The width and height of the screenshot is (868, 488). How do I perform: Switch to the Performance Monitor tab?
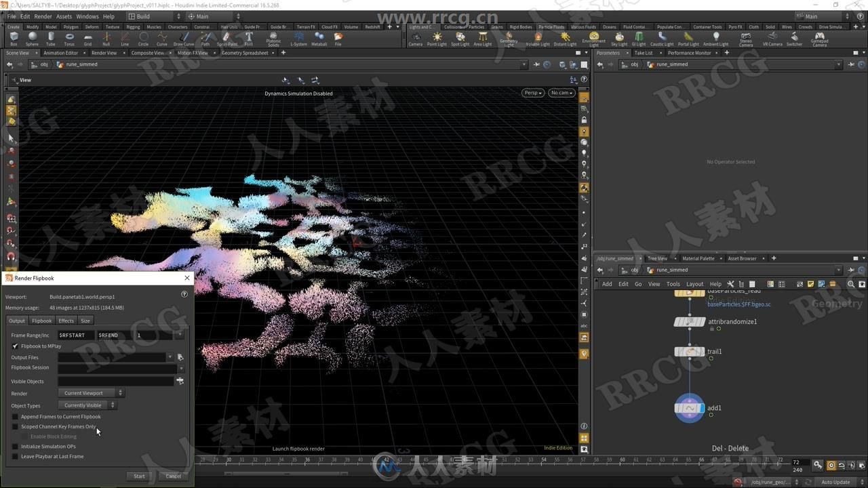(x=690, y=53)
